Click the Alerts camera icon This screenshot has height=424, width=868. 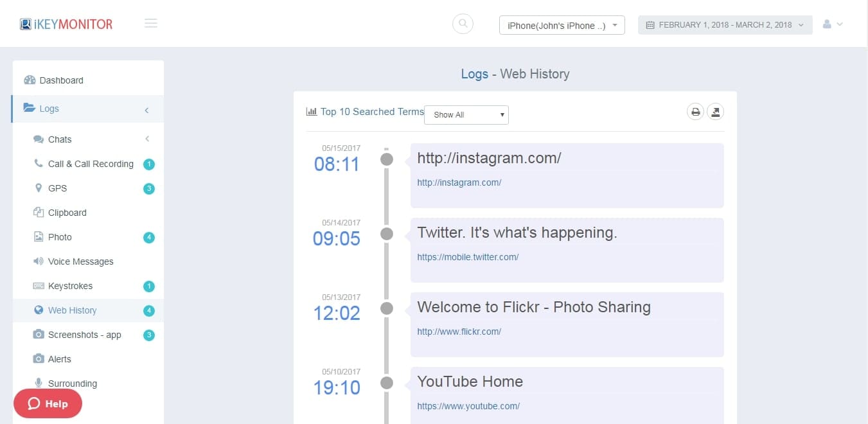tap(39, 358)
